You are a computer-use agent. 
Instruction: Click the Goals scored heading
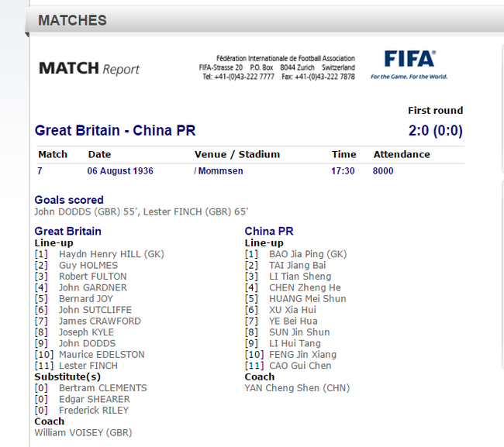coord(69,200)
